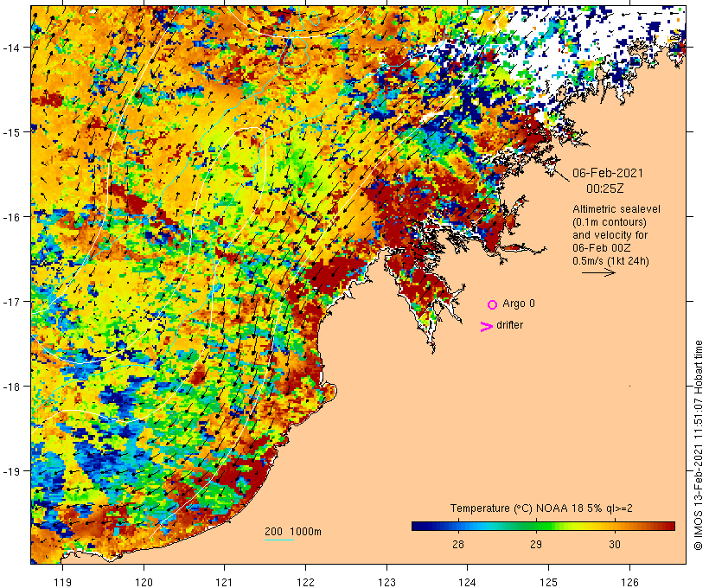
Task: Click the latitude label '-19'
Action: 11,471
